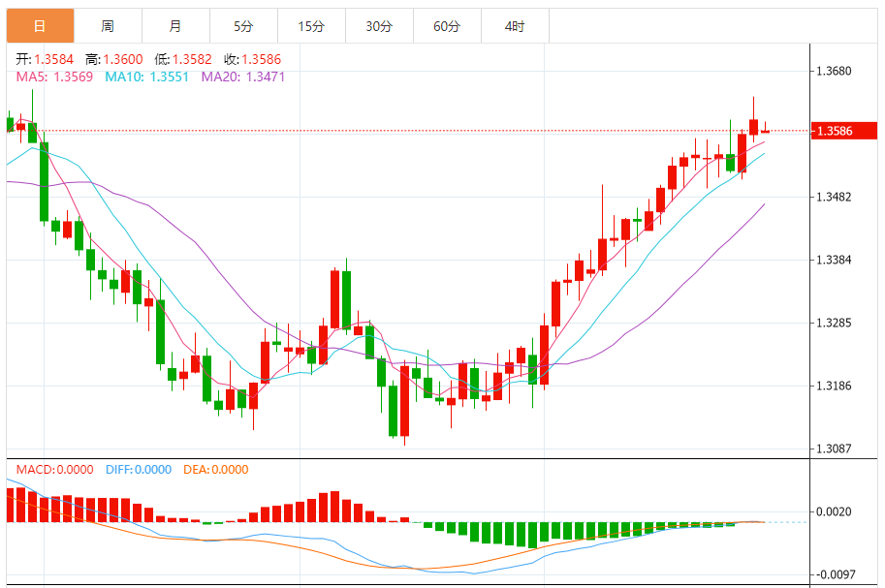Click the -0.0097 MACD axis label
This screenshot has height=588, width=885.
tap(836, 574)
